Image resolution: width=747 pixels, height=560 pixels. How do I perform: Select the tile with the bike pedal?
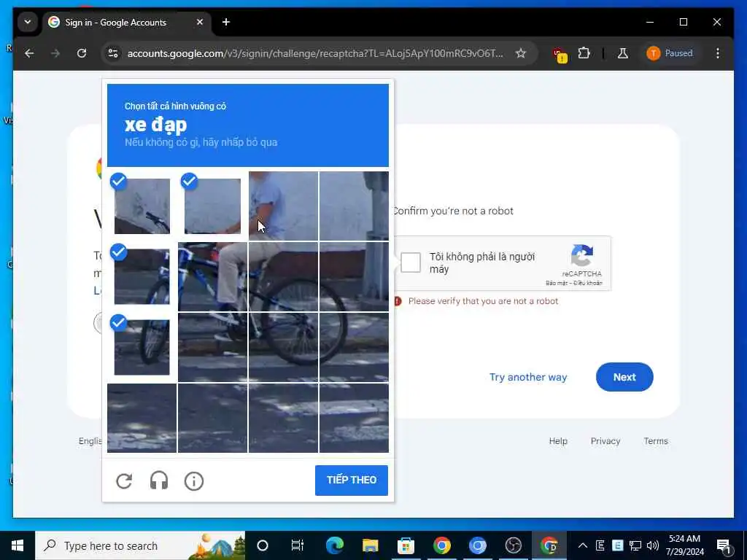pos(212,347)
